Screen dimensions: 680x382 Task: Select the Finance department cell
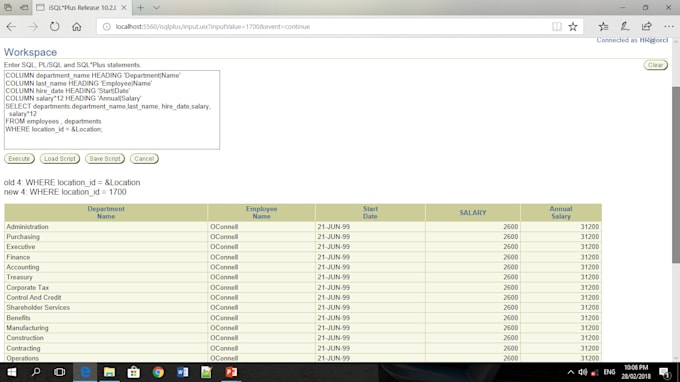pos(106,257)
